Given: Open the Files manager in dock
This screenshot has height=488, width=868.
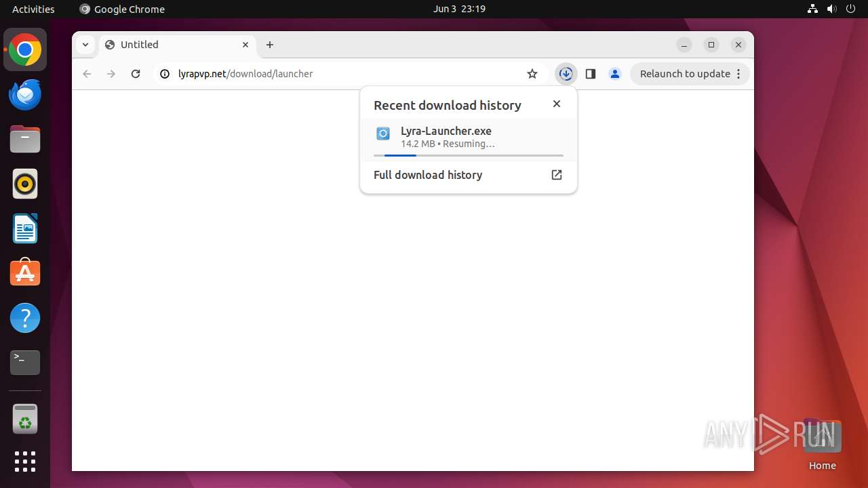Looking at the screenshot, I should coord(25,139).
